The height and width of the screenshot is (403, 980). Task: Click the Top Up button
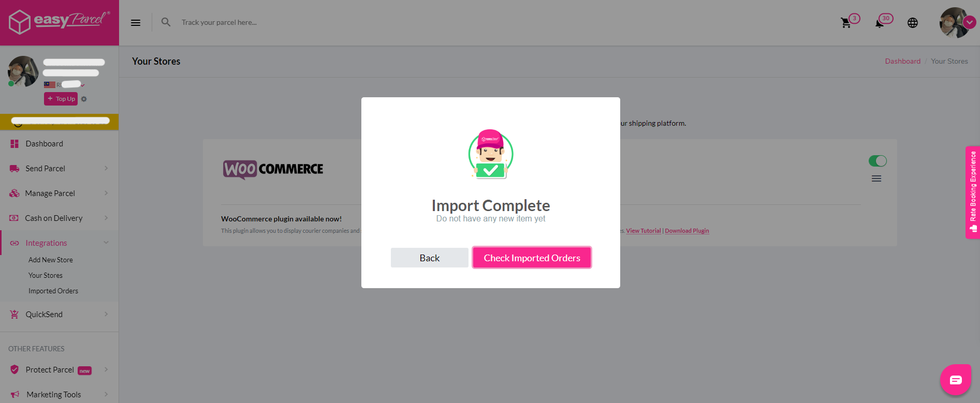click(61, 99)
